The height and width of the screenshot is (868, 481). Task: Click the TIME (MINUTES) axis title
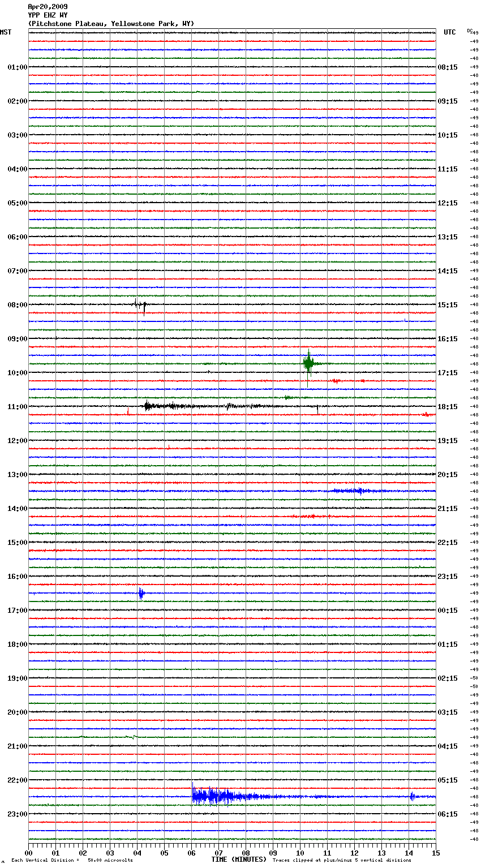coord(239,860)
